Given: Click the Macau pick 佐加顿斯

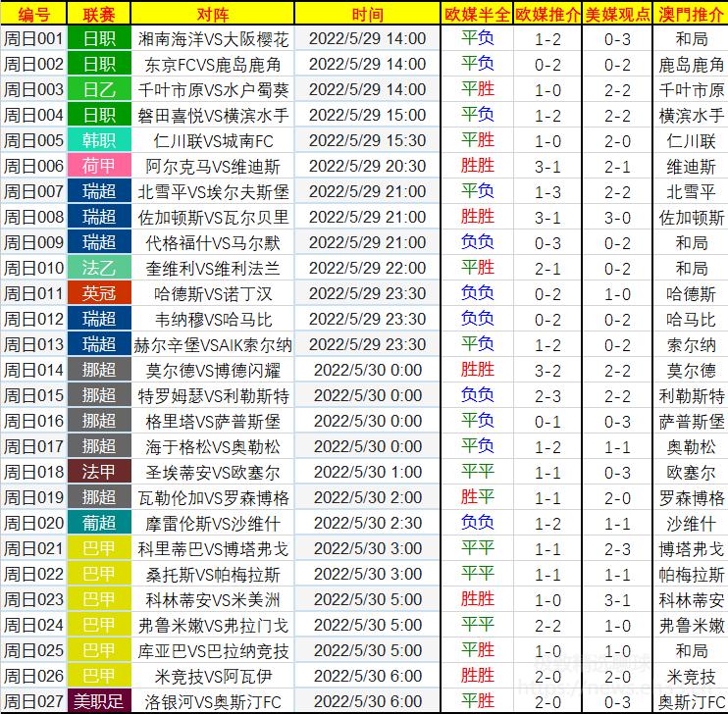Looking at the screenshot, I should (x=691, y=218).
